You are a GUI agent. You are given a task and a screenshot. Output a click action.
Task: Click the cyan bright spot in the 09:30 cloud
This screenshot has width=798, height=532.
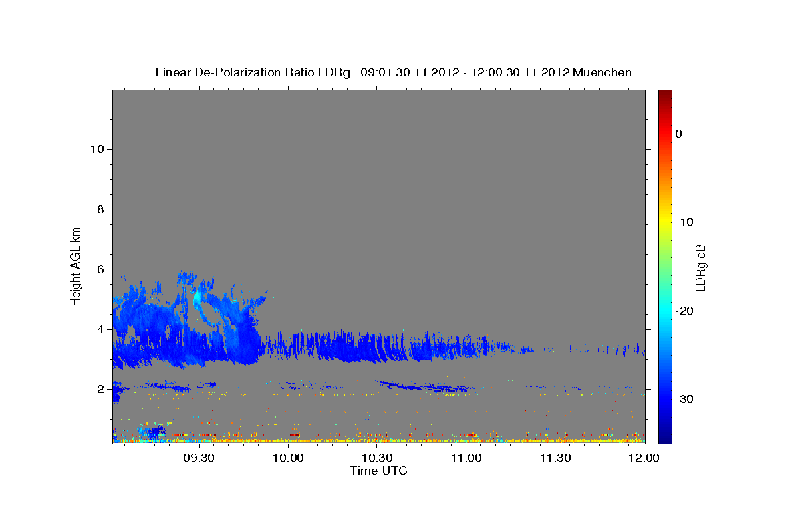point(198,297)
